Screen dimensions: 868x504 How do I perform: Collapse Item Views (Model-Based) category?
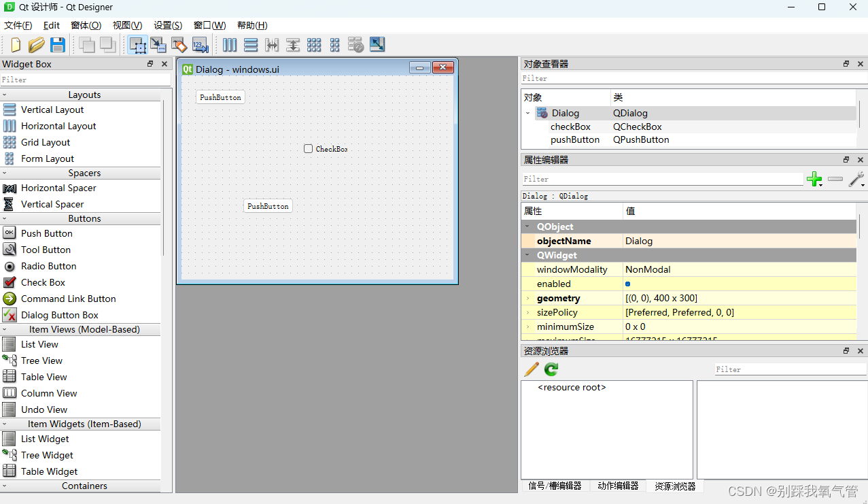point(4,329)
